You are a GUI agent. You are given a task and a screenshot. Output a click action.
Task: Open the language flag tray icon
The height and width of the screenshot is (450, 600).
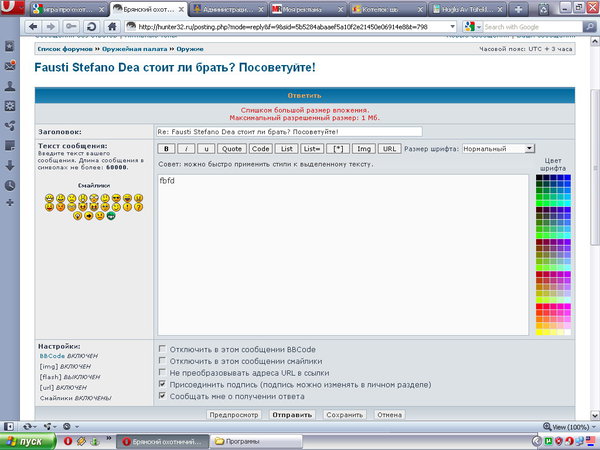(592, 441)
